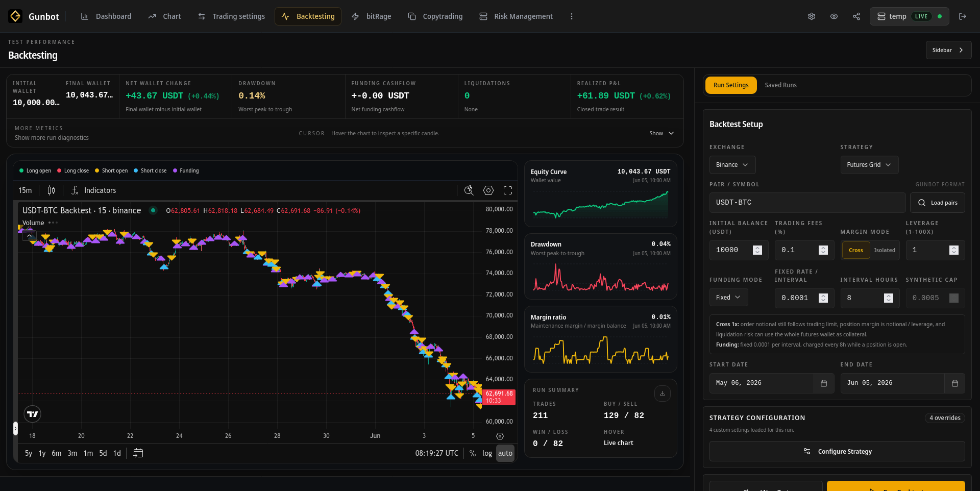Viewport: 980px width, 491px height.
Task: Click the USDT-BTC pair input field
Action: tap(807, 203)
